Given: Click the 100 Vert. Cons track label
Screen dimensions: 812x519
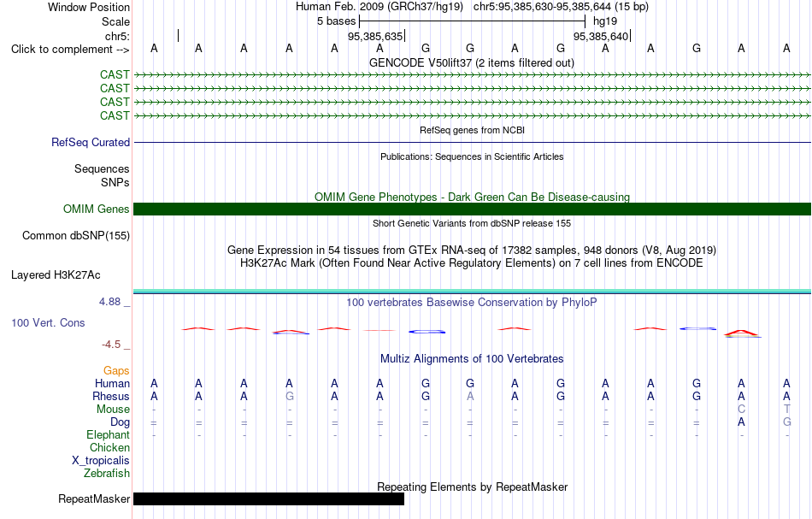Looking at the screenshot, I should point(48,322).
